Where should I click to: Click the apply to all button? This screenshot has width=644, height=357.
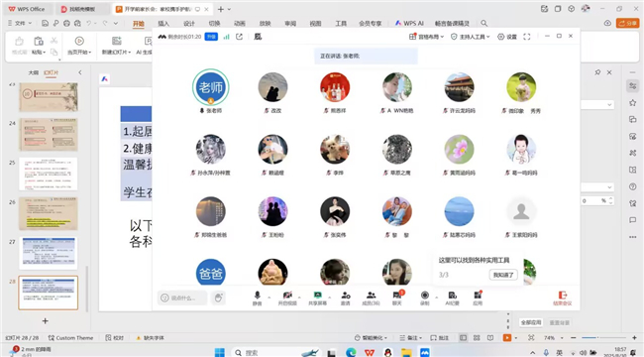point(531,322)
